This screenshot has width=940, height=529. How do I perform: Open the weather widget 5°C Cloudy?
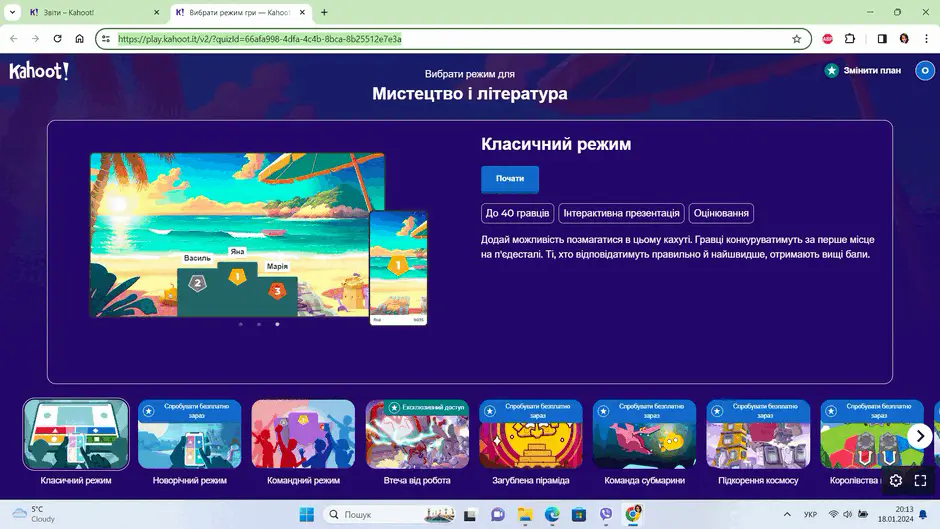[x=35, y=514]
